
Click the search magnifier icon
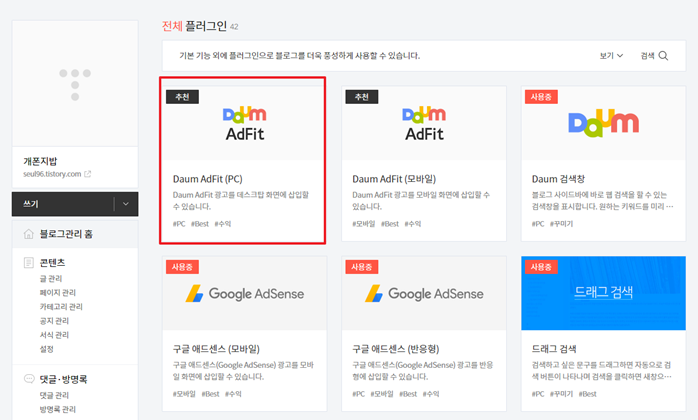tap(663, 56)
